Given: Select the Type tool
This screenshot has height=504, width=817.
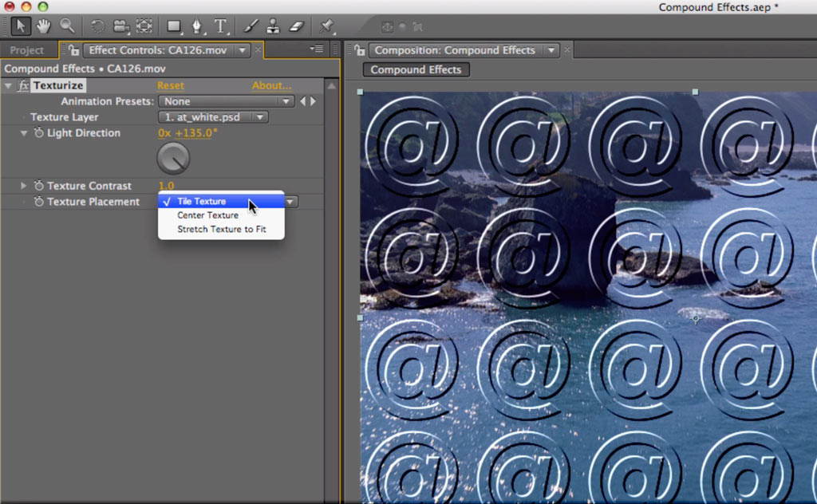Looking at the screenshot, I should click(x=221, y=26).
